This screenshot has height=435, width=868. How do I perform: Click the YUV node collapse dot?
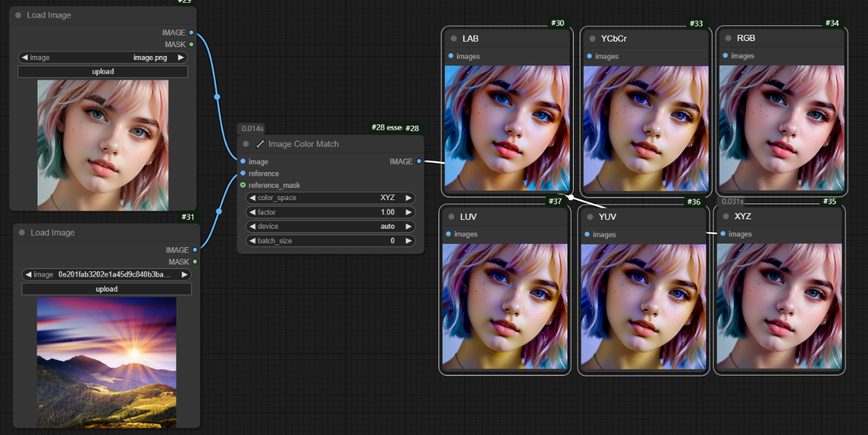click(589, 217)
